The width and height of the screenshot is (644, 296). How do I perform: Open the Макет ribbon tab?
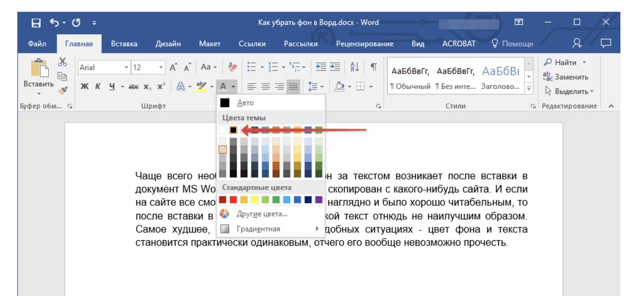(210, 44)
